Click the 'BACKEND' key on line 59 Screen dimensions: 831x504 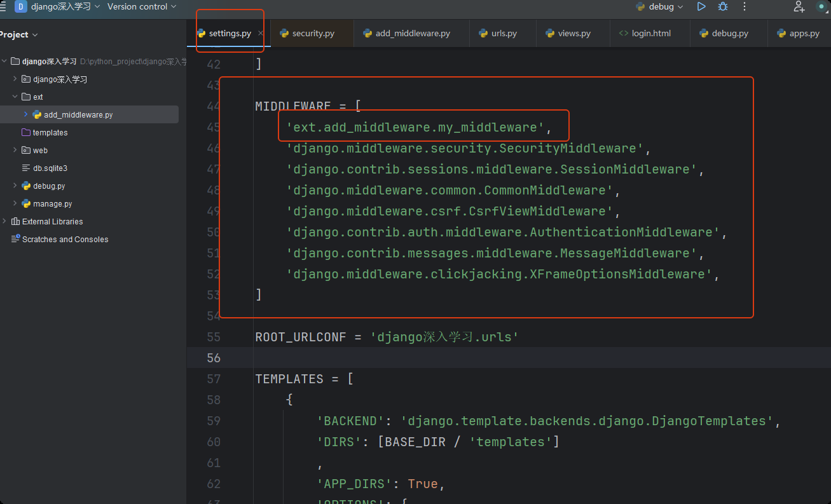pos(350,421)
